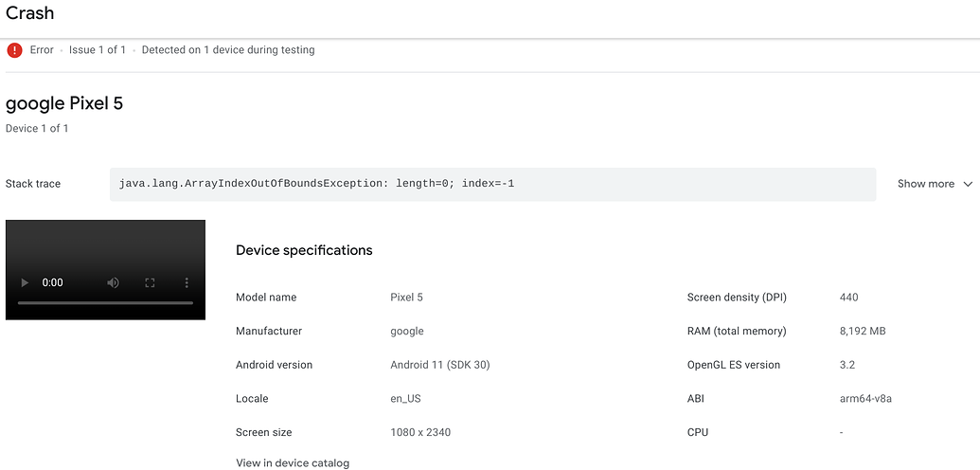The width and height of the screenshot is (980, 470).
Task: Click the 8,192 MB RAM value
Action: tap(863, 332)
